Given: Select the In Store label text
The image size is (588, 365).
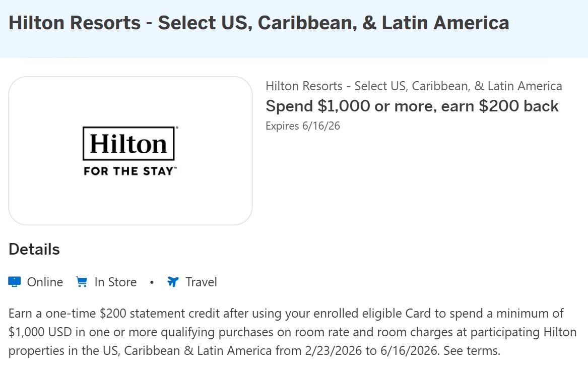Looking at the screenshot, I should 115,282.
